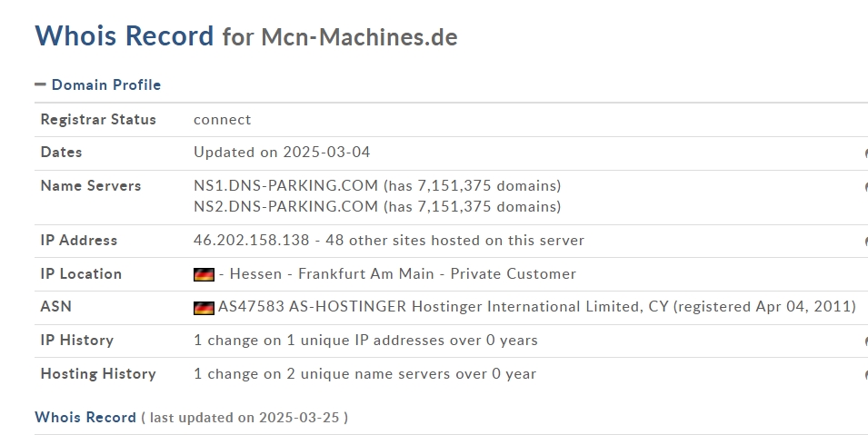Select the NS1.DNS-PARKING.COM name server entry
Image resolution: width=868 pixels, height=435 pixels.
(285, 185)
